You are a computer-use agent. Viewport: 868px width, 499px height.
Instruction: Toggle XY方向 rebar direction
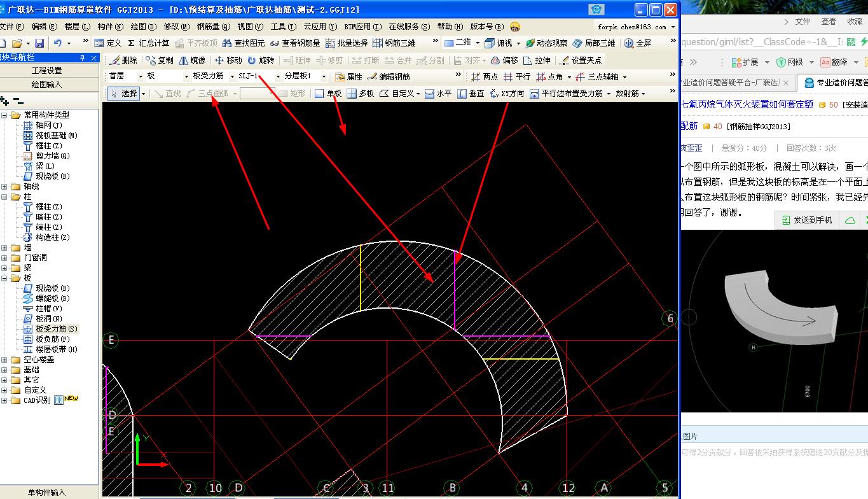(507, 93)
